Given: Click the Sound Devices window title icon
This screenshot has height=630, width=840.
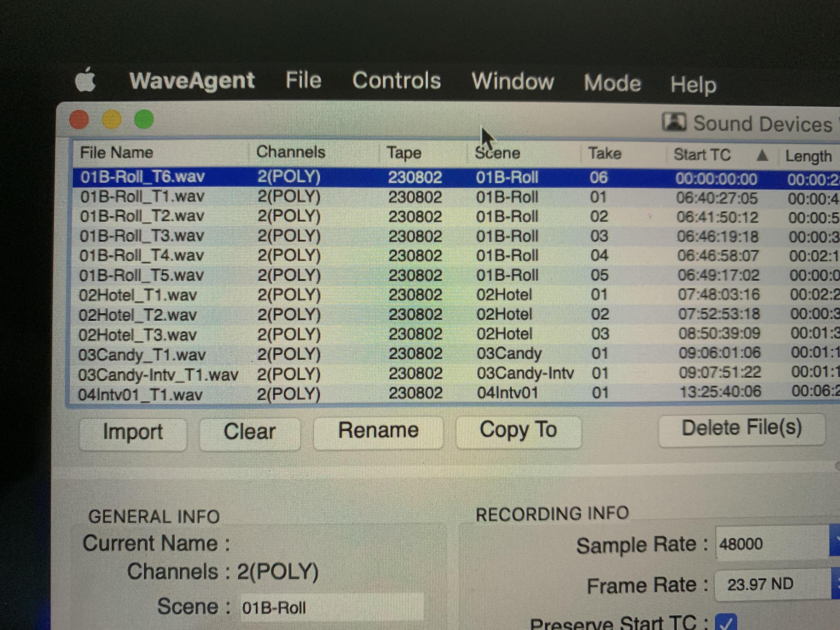Looking at the screenshot, I should (674, 122).
